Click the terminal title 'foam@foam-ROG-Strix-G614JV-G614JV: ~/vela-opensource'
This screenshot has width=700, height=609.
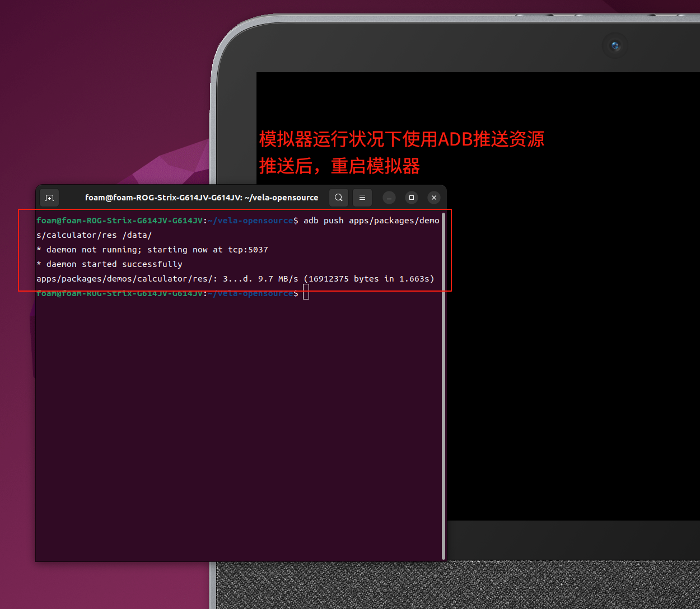[202, 198]
